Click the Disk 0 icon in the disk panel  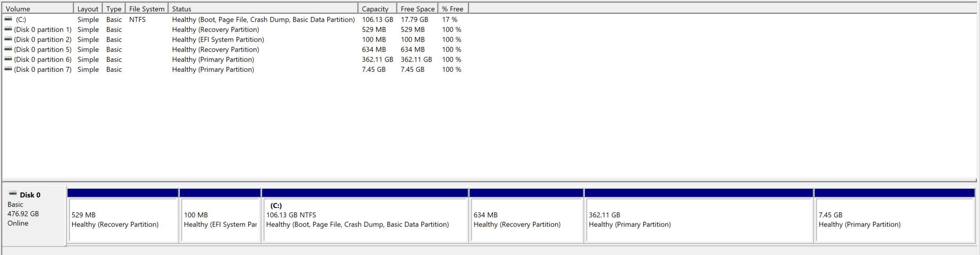click(x=13, y=193)
